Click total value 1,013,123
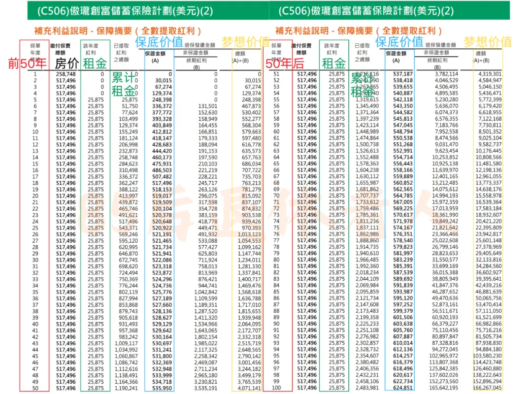This screenshot has width=532, height=394. (249, 234)
